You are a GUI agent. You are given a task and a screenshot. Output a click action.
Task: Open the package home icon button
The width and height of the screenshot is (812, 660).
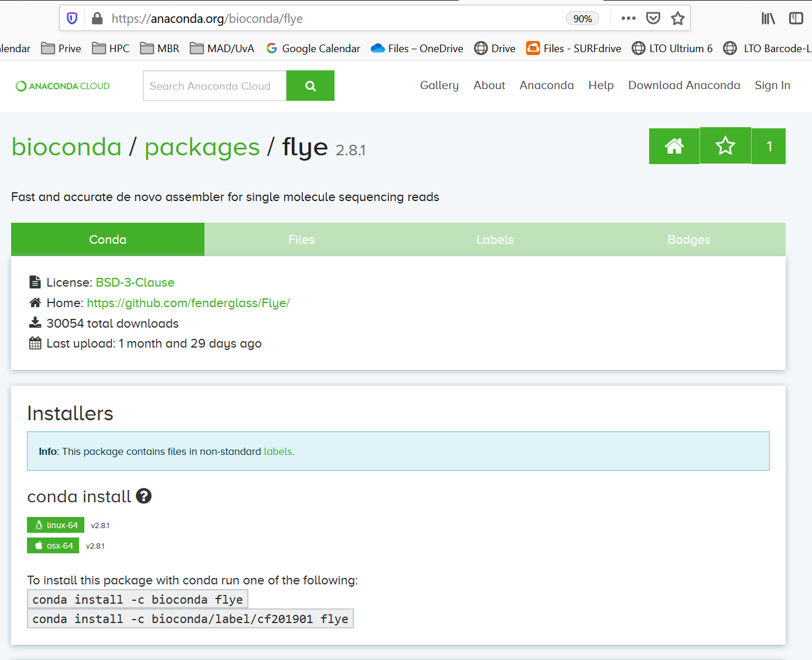674,146
